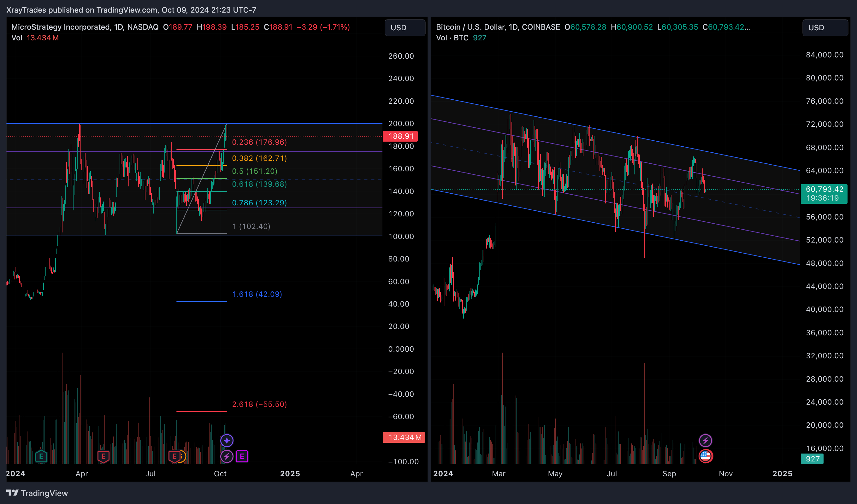The image size is (857, 504).
Task: Click the 0.236 (176.96) Fibonacci label
Action: pos(259,142)
